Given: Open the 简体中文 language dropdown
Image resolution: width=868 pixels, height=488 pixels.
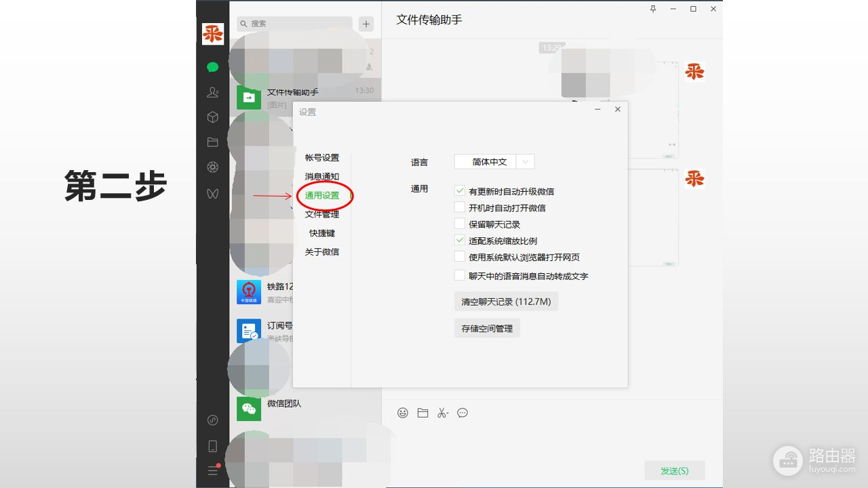Looking at the screenshot, I should (494, 162).
